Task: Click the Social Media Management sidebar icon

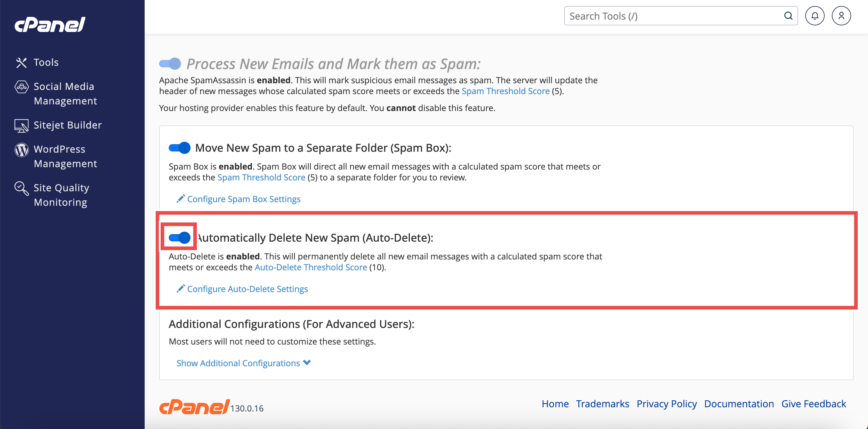Action: [x=21, y=87]
